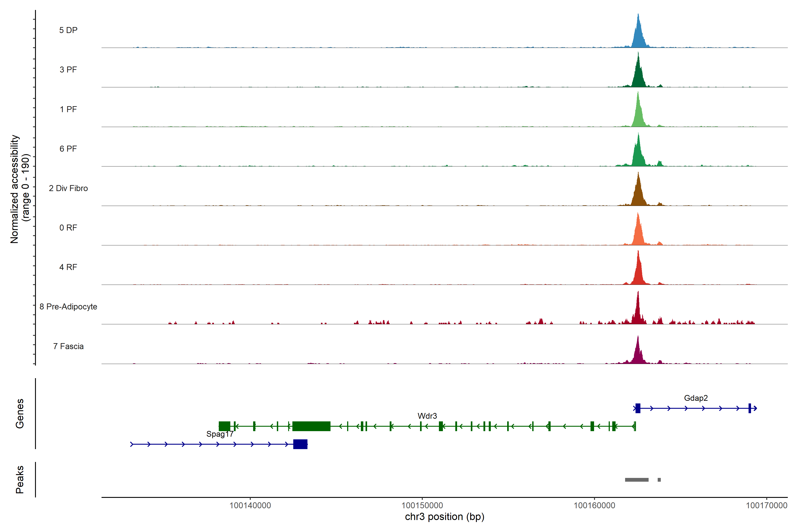
Task: Click the chr3 position axis title
Action: pyautogui.click(x=444, y=517)
